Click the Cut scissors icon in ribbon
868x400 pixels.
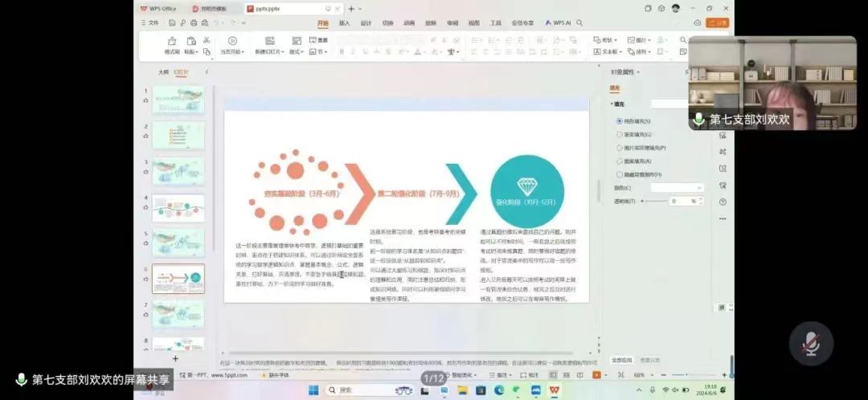pos(207,39)
